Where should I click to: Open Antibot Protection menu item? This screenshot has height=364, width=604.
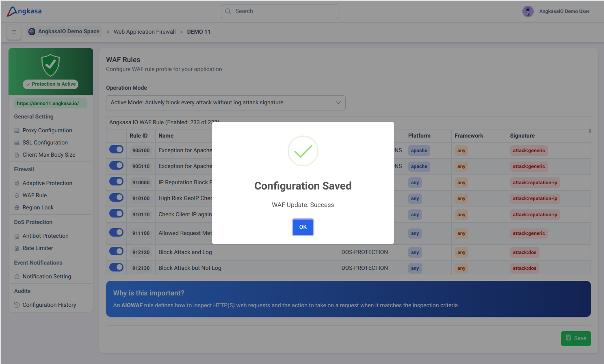pyautogui.click(x=45, y=236)
